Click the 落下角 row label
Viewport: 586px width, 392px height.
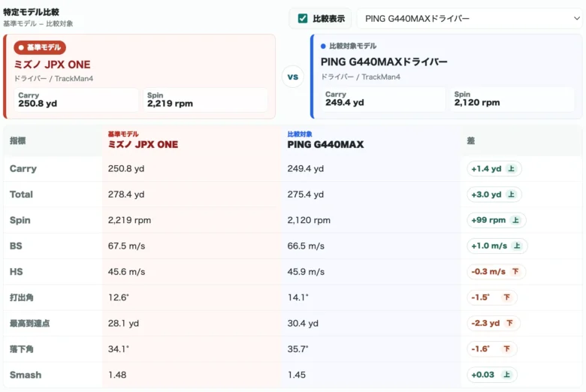click(22, 349)
